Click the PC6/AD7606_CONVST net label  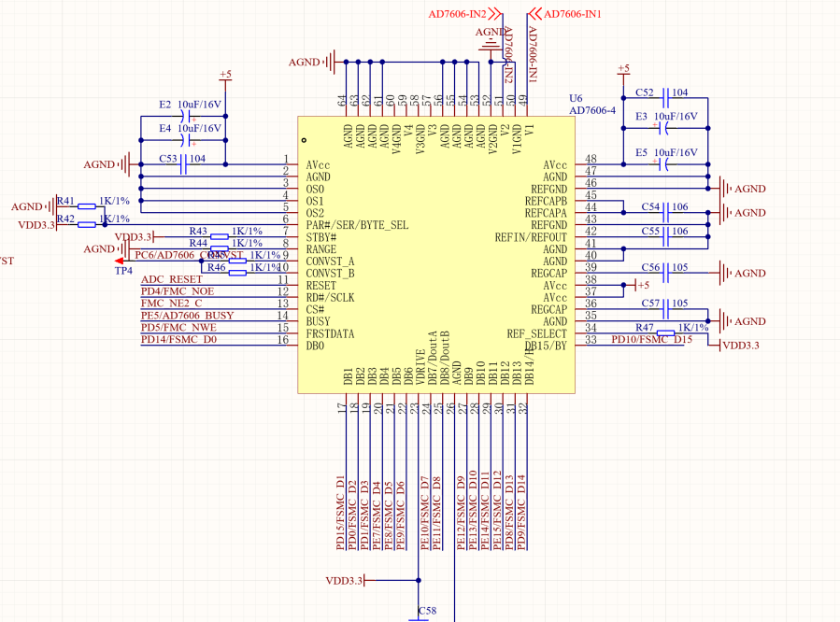189,255
